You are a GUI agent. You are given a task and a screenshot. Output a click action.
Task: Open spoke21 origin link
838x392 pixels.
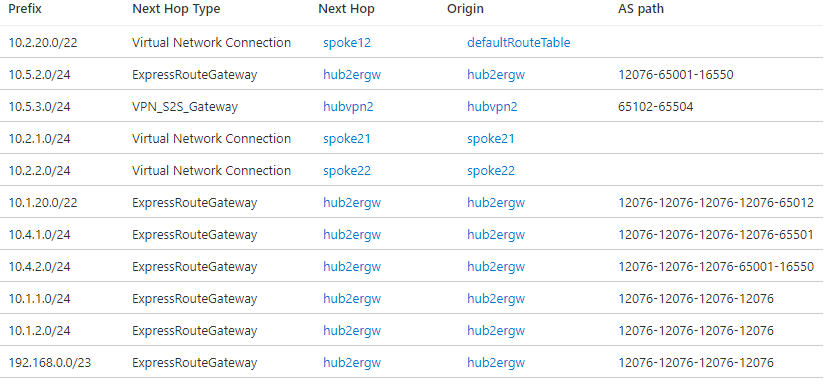pos(491,139)
